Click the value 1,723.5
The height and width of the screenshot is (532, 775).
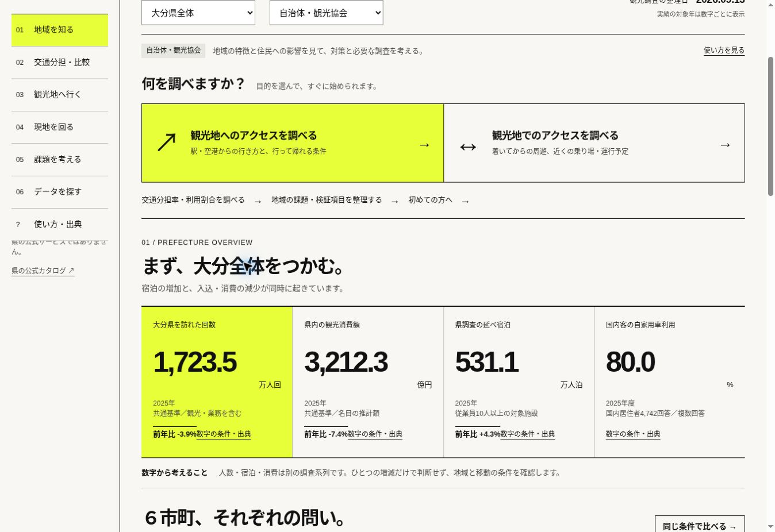tap(195, 363)
